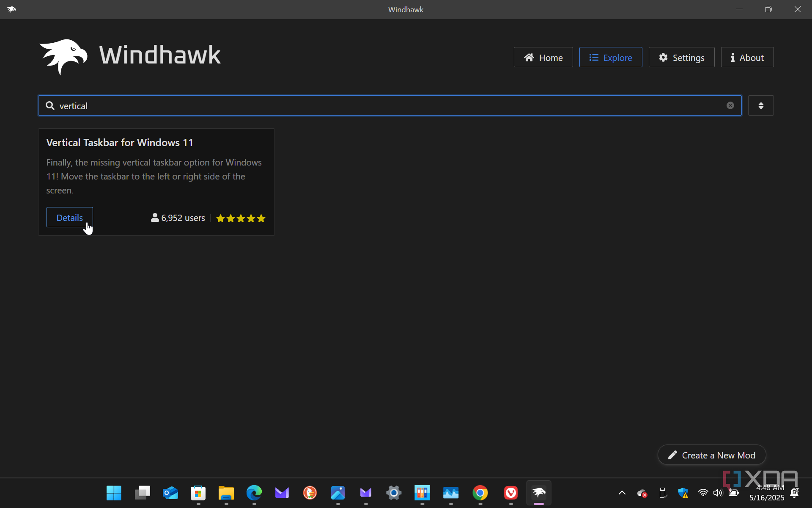Select the Vertical Taskbar for Windows 11 title
The height and width of the screenshot is (508, 812).
tap(120, 143)
